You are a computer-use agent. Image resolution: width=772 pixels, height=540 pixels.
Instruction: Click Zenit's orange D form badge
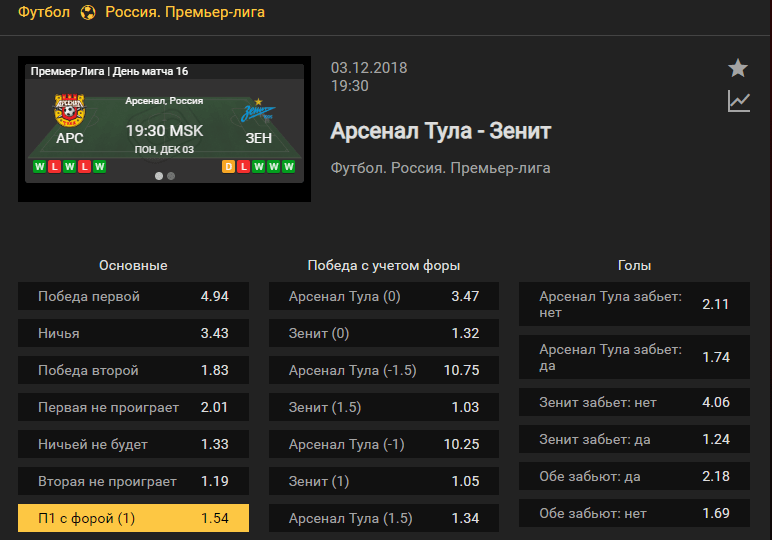point(228,166)
